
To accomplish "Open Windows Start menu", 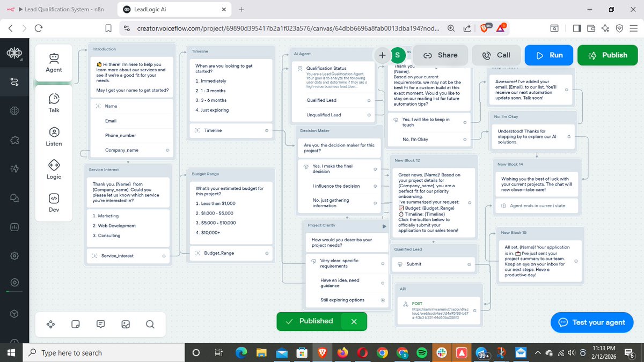I will click(x=12, y=353).
